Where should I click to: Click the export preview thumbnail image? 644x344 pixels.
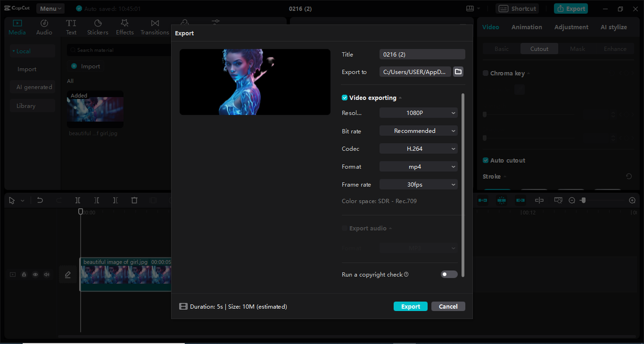[x=255, y=82]
